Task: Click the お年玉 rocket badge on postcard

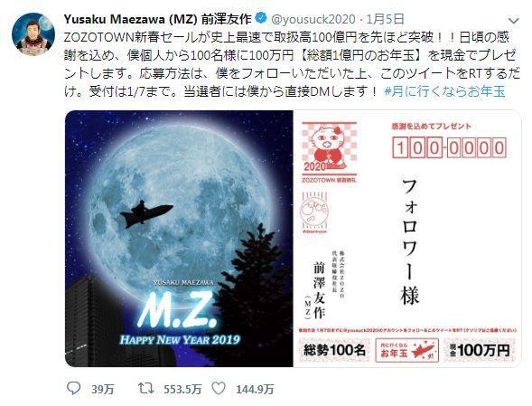Action: pos(406,350)
